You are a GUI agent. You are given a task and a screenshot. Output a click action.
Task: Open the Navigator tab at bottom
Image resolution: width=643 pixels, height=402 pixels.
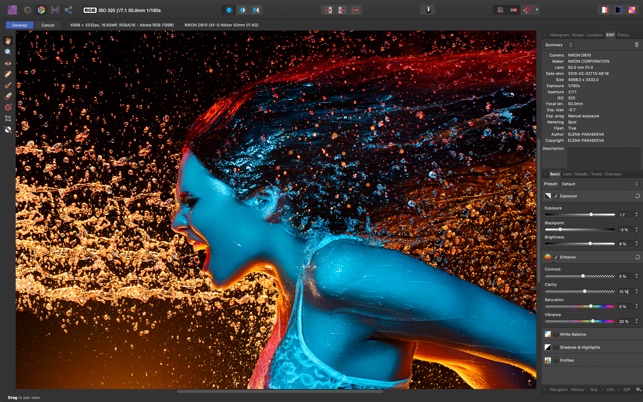[x=559, y=389]
